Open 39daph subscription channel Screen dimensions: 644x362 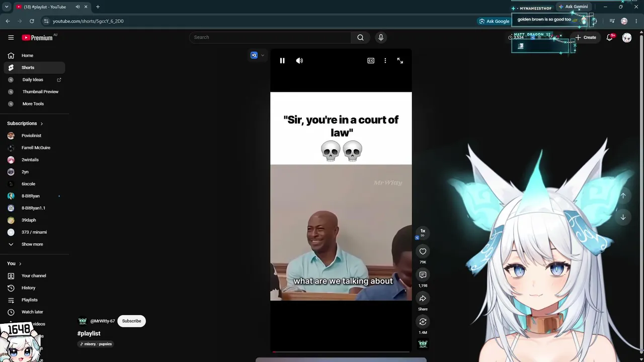click(34, 220)
